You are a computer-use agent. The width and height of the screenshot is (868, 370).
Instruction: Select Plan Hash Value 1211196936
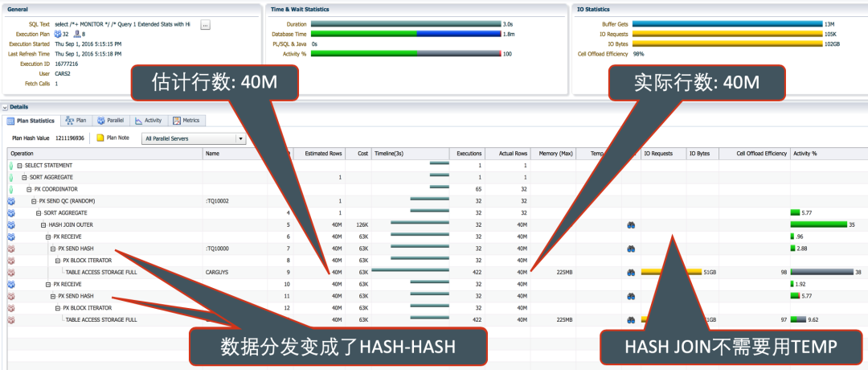click(70, 138)
